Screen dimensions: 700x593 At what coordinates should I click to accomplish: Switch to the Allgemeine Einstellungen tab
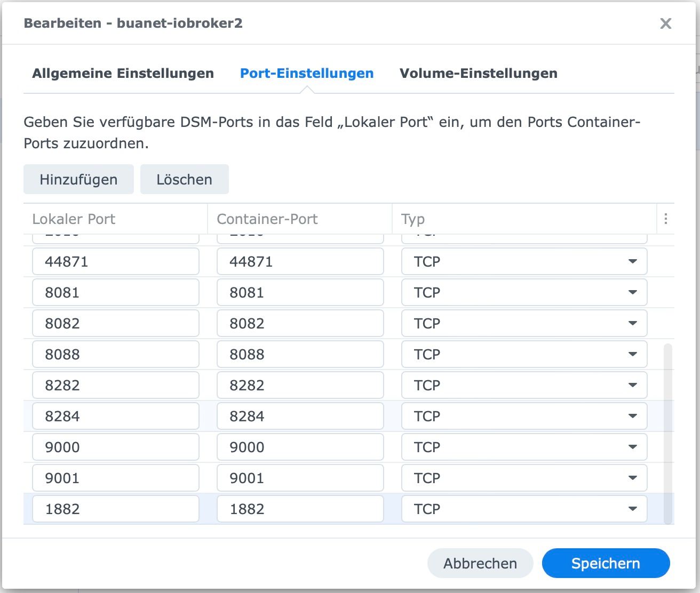[123, 74]
